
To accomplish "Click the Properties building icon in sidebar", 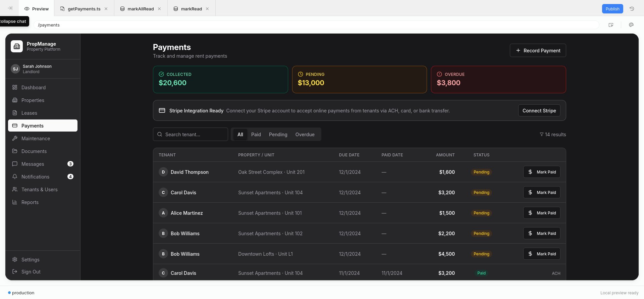I will coord(15,100).
